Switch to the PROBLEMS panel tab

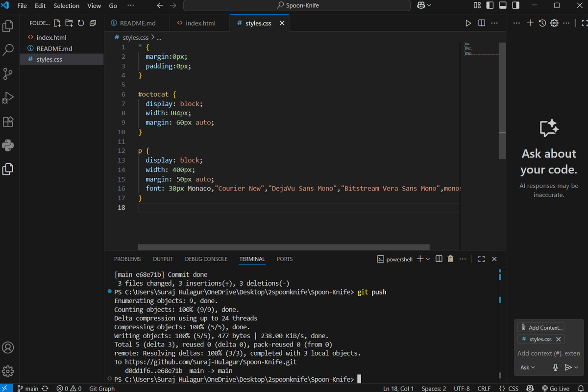tap(127, 259)
